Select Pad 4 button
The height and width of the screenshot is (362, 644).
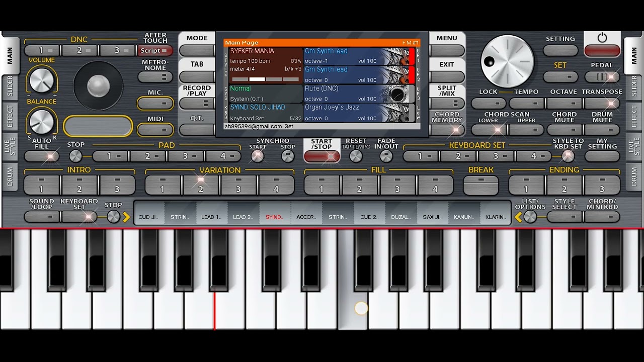[x=223, y=156]
